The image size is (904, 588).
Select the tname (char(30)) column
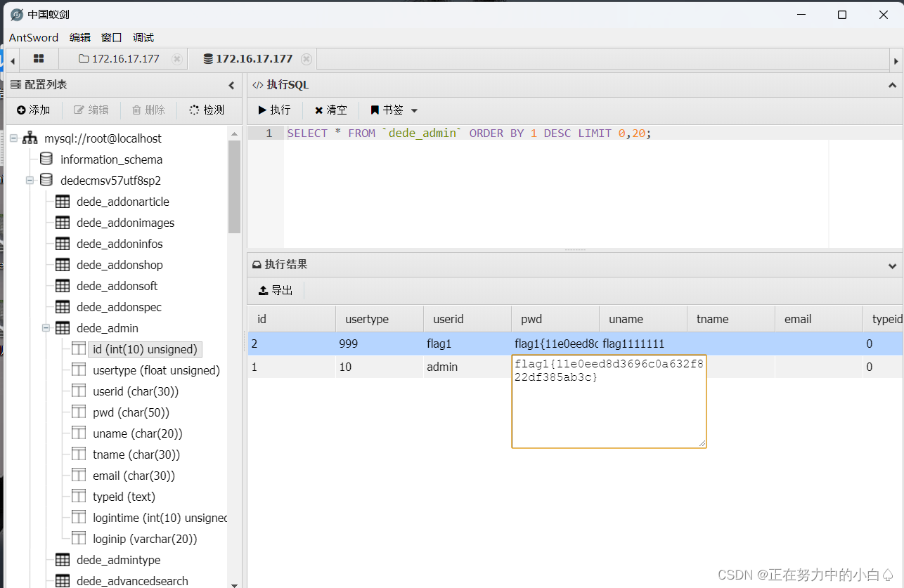pos(136,455)
